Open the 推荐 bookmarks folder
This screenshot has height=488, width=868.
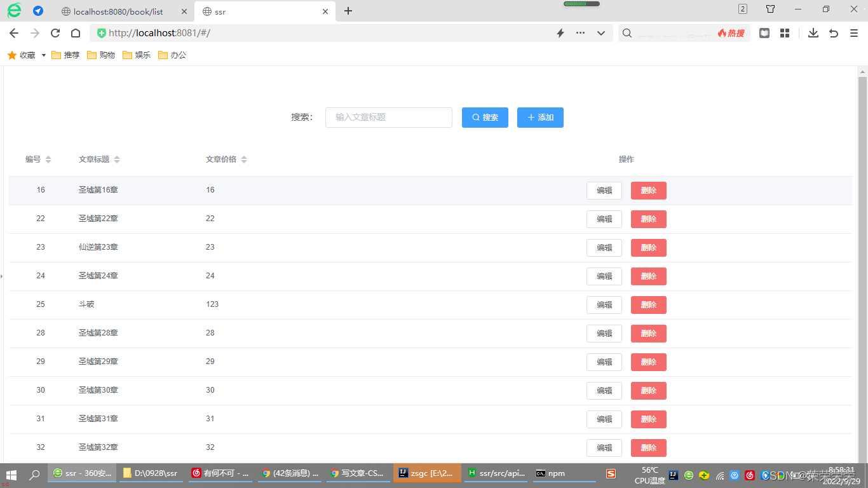[65, 55]
